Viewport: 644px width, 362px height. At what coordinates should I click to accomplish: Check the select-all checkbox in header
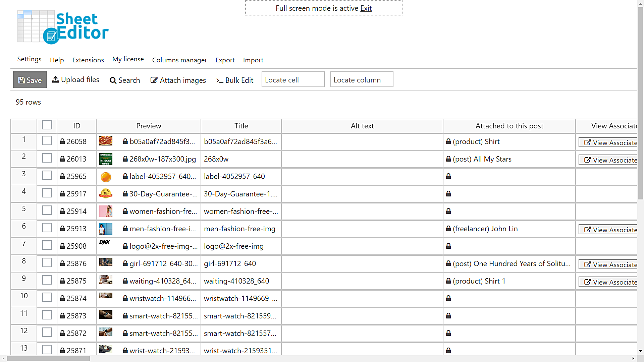click(47, 125)
